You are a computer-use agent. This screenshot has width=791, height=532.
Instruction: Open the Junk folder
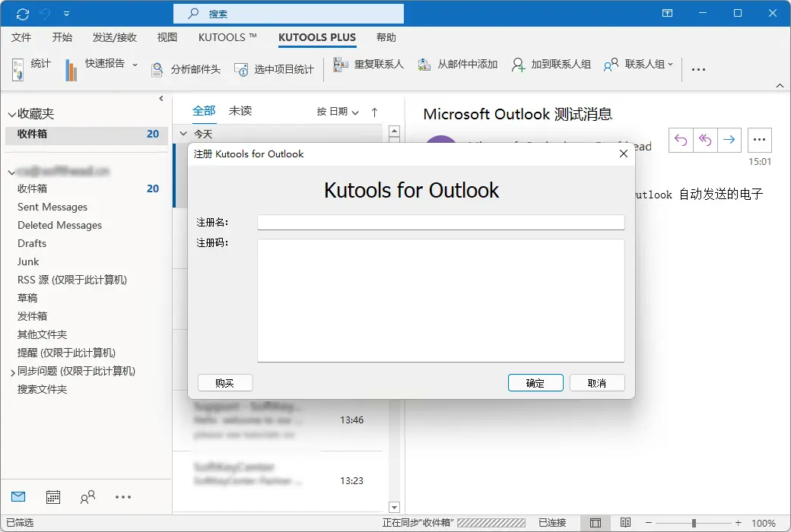(27, 261)
